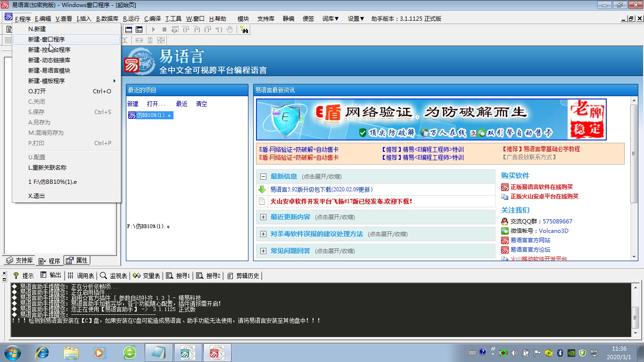Choose L.重新关联名称 menu entry

click(66, 168)
